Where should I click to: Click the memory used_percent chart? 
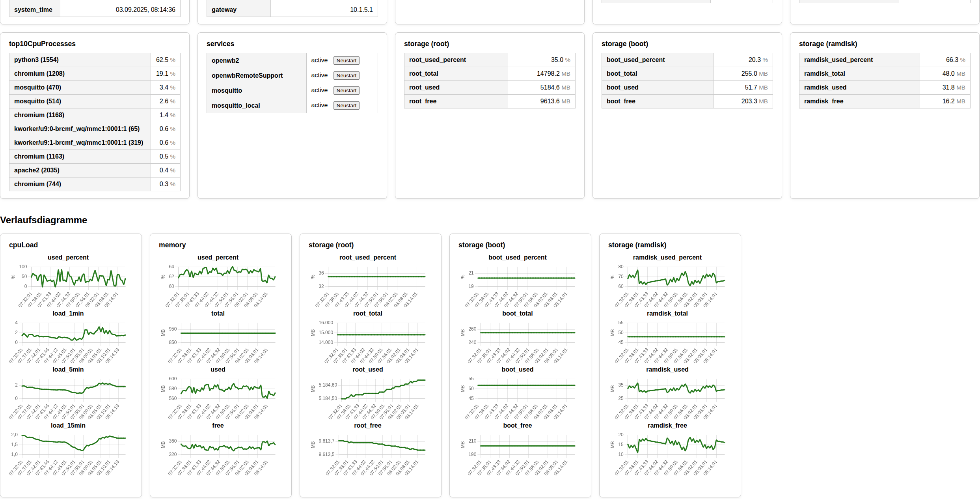click(x=227, y=276)
